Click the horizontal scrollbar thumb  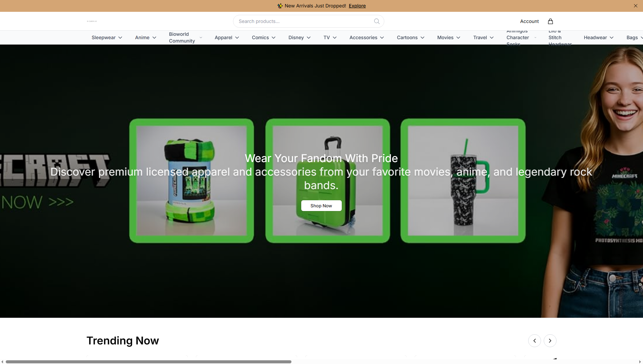149,362
